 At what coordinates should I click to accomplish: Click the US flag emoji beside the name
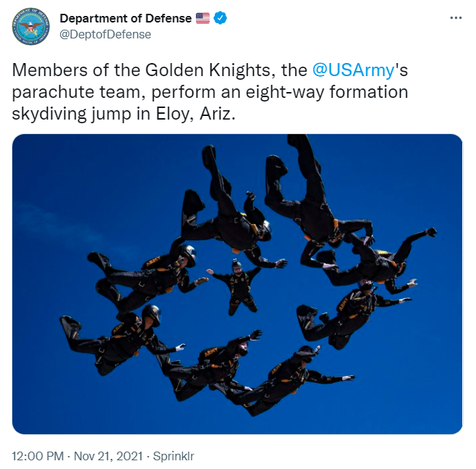[x=202, y=18]
